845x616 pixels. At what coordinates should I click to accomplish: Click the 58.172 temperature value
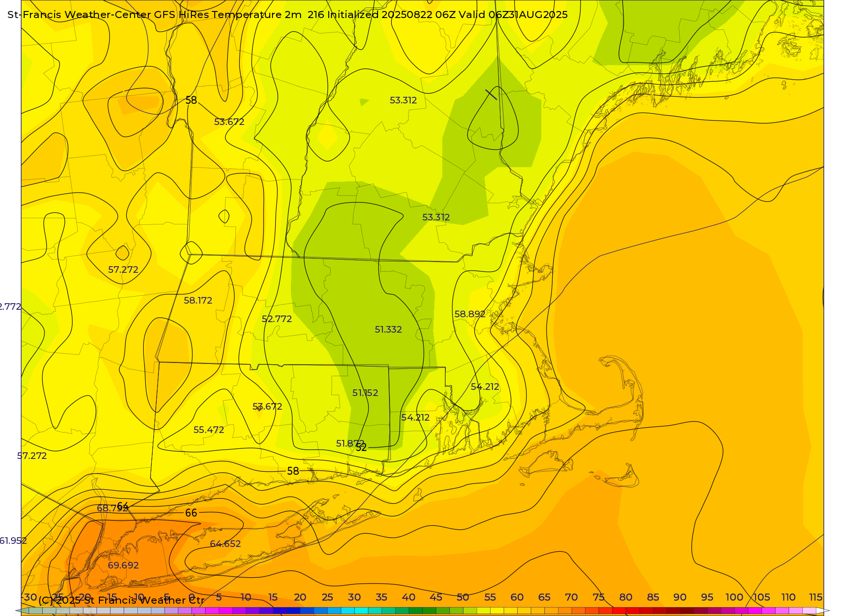pyautogui.click(x=198, y=301)
